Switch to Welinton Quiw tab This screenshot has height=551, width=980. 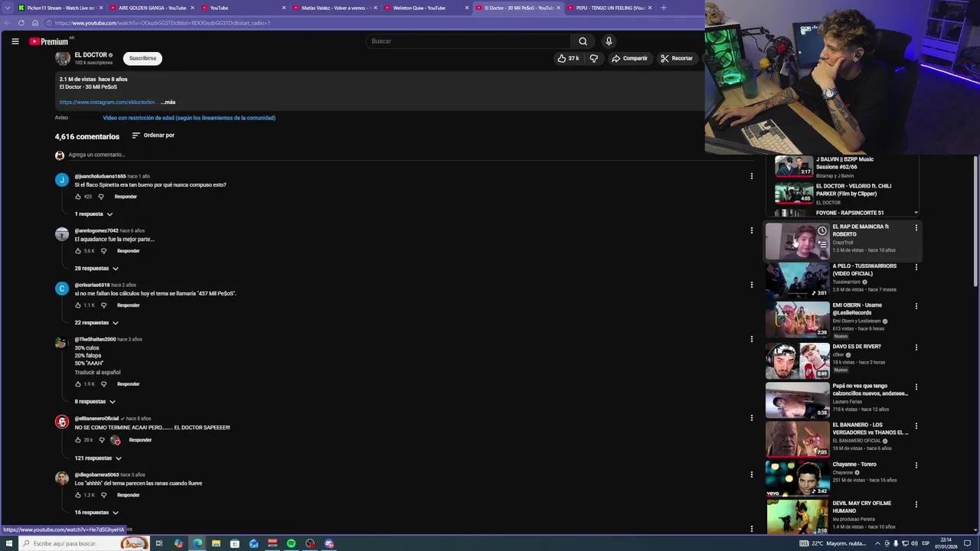click(x=426, y=8)
